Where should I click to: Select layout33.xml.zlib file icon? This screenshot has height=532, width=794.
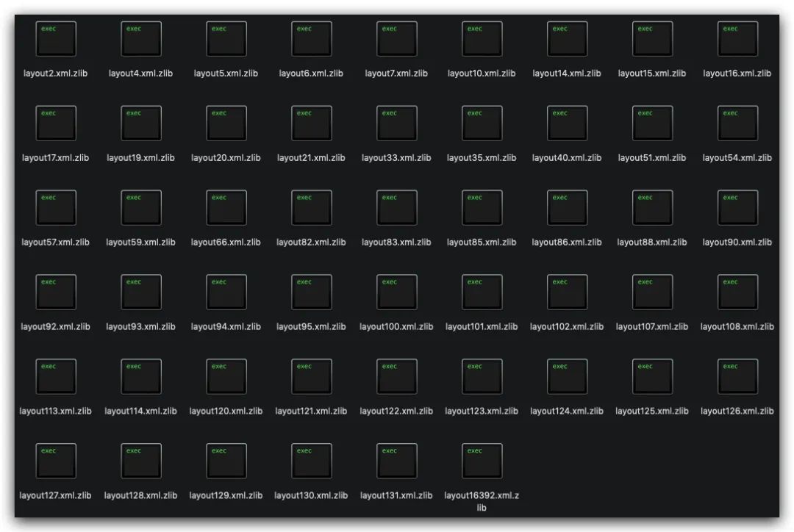pyautogui.click(x=397, y=123)
